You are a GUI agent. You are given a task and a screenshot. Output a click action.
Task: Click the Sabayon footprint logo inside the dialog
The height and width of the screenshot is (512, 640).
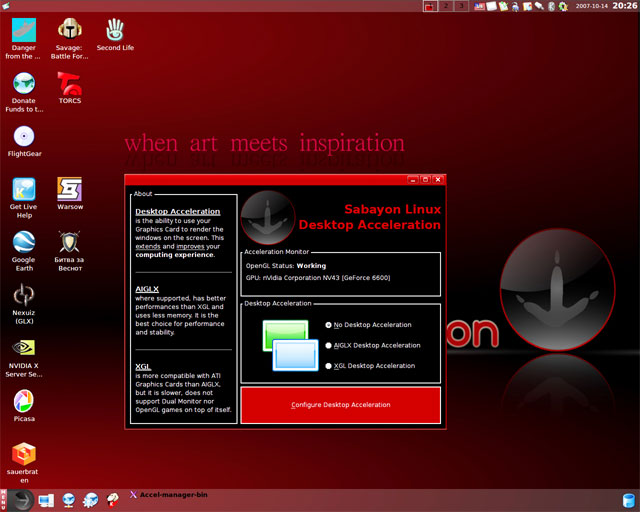(x=268, y=217)
